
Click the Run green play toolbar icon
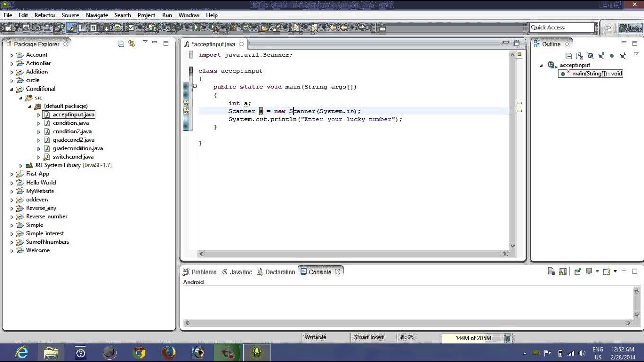196,27
